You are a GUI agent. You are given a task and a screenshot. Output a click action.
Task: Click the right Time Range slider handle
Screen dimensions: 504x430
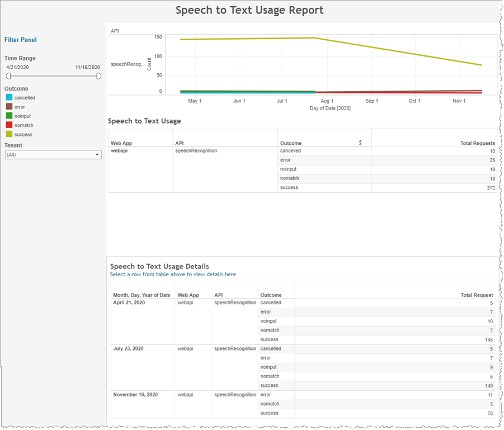tap(99, 76)
